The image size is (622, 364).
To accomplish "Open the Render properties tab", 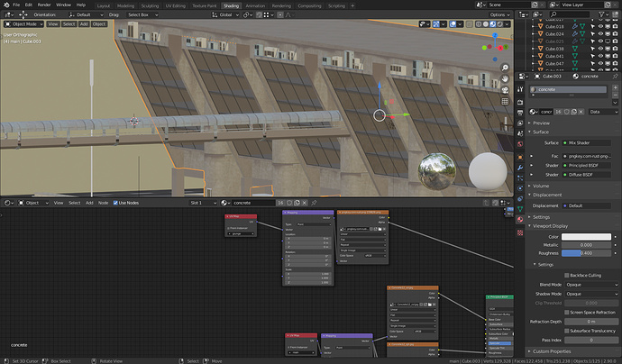I will tap(520, 103).
